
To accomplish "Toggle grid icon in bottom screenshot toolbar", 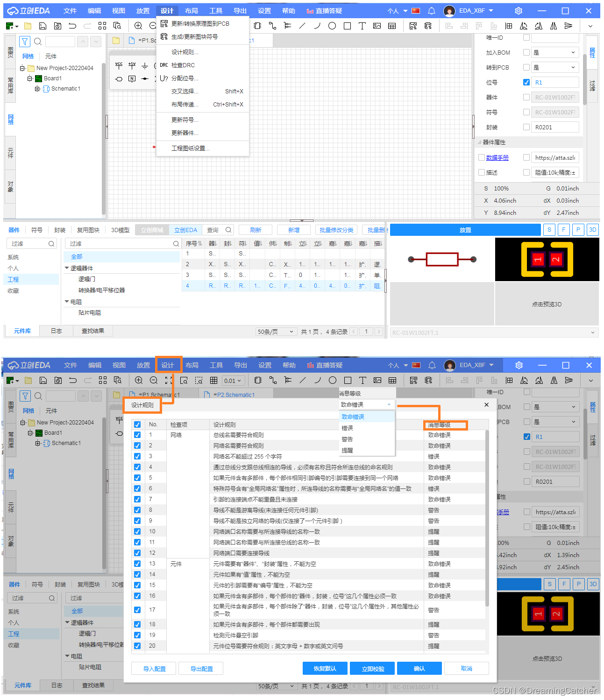I will point(213,380).
